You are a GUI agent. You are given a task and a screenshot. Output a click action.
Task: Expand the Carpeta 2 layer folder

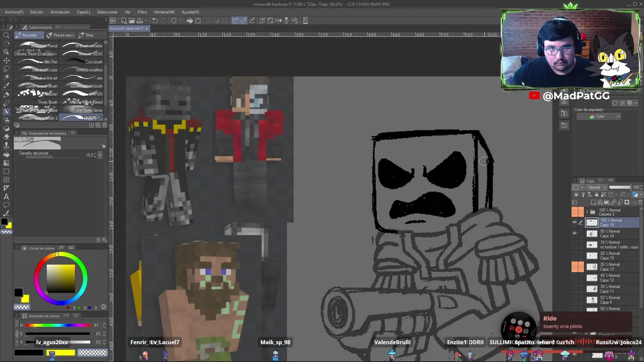[587, 212]
